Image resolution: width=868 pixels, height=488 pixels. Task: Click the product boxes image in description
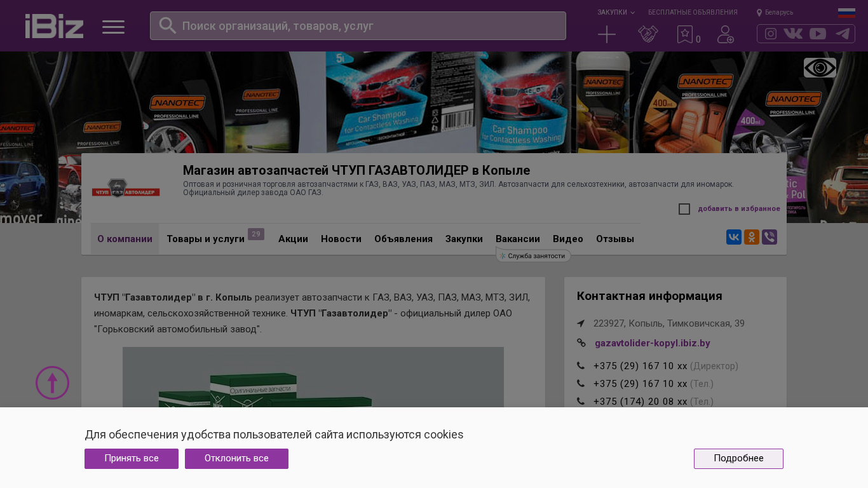point(313,377)
